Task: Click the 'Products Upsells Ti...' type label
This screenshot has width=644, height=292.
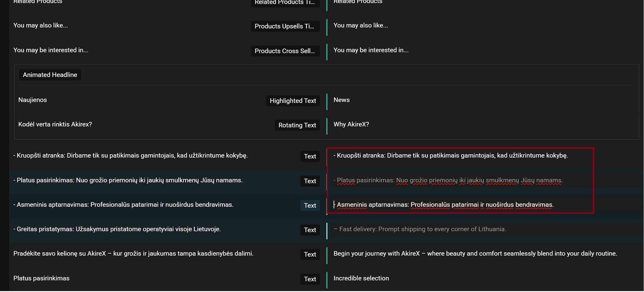Action: pos(285,26)
